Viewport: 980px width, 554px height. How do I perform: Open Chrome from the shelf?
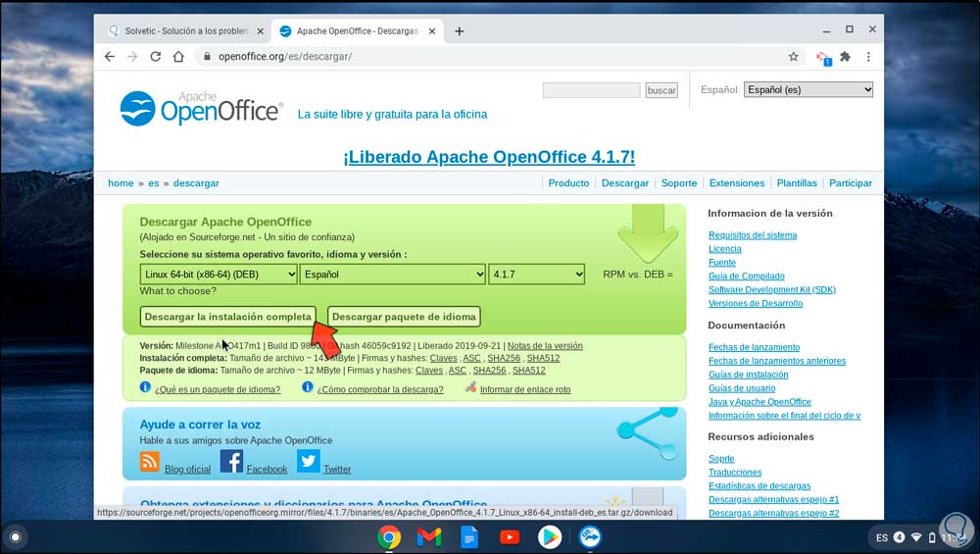pos(389,537)
